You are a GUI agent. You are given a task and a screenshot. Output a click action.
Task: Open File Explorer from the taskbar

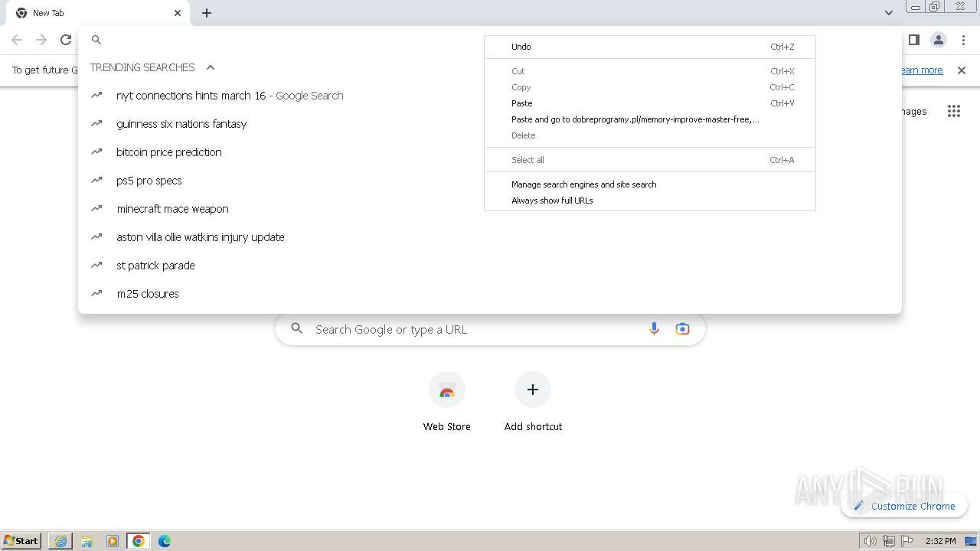(x=87, y=541)
